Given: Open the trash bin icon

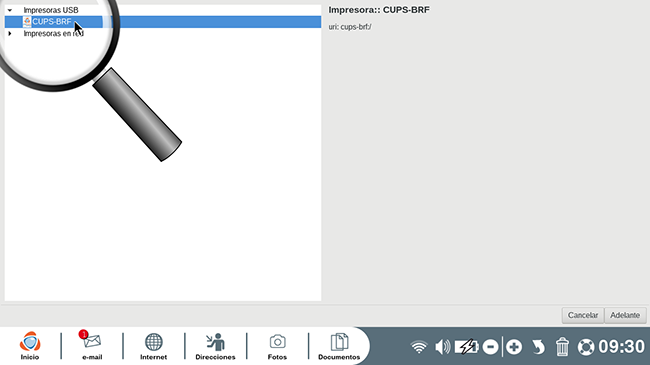Looking at the screenshot, I should (x=562, y=347).
